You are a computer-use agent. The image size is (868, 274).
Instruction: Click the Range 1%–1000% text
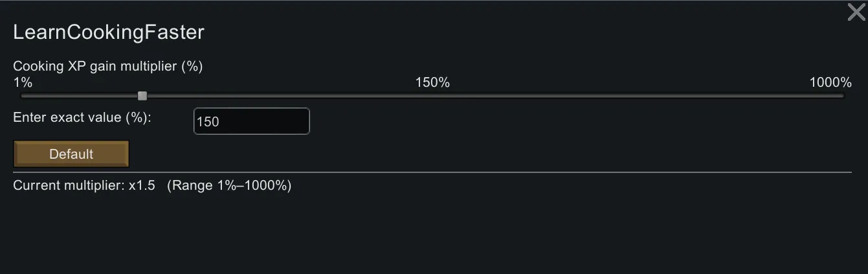[229, 186]
